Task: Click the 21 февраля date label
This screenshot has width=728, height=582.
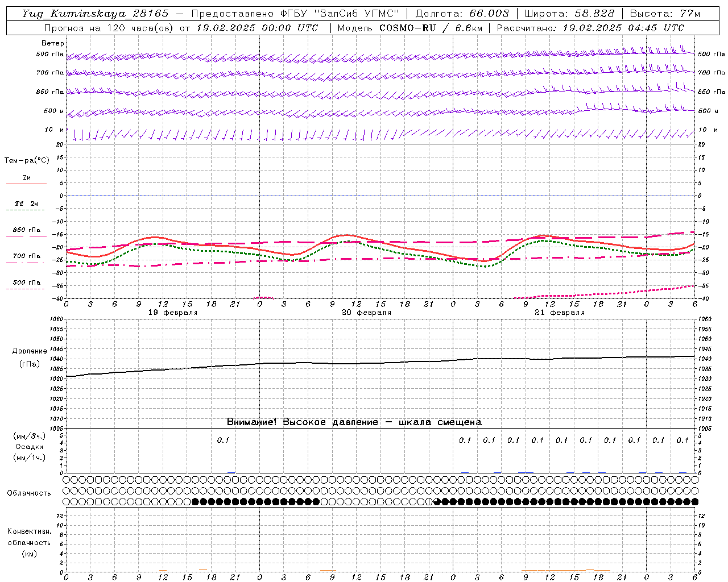Action: point(560,313)
